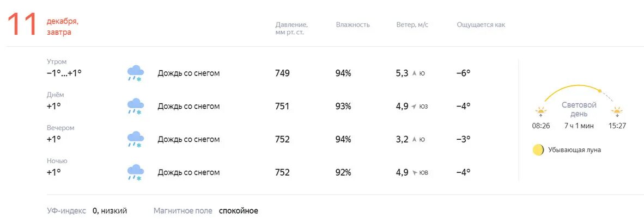
Task: Click the evening rain-with-snow cloud icon
Action: (135, 139)
